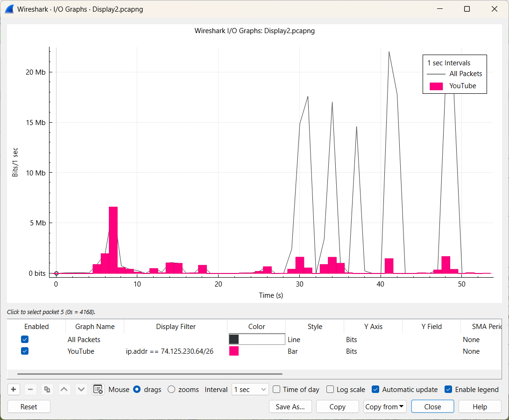Click the minus icon to remove the graph
This screenshot has height=420, width=509.
(x=30, y=390)
